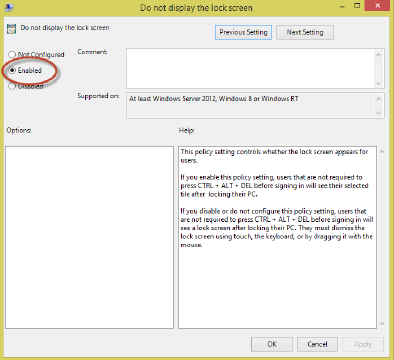Image resolution: width=394 pixels, height=360 pixels.
Task: Go to Next Setting
Action: point(305,32)
